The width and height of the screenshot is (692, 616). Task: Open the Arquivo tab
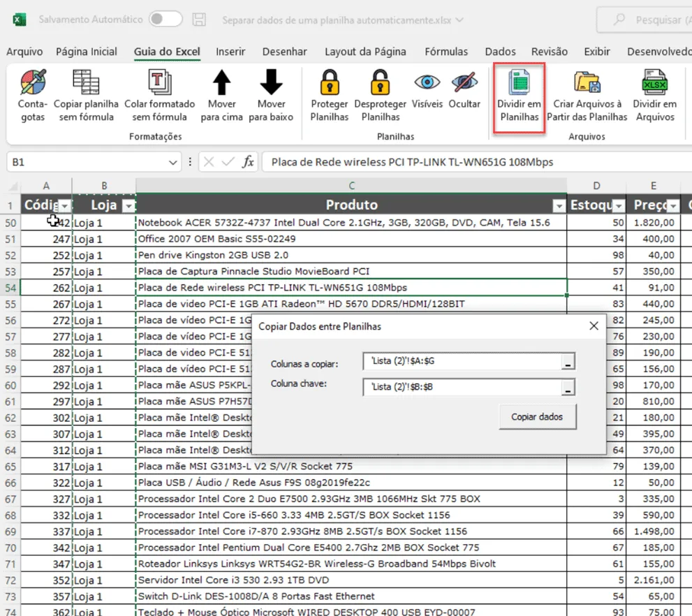click(x=24, y=52)
